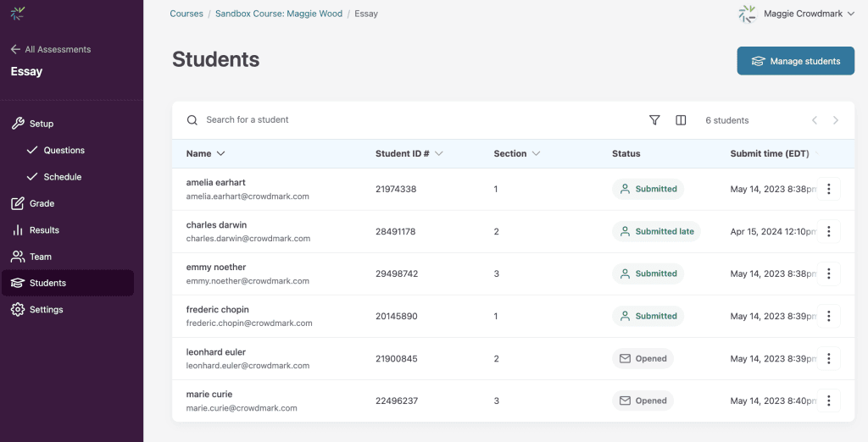Viewport: 868px width, 442px height.
Task: Click the Search for a student field
Action: [339, 120]
